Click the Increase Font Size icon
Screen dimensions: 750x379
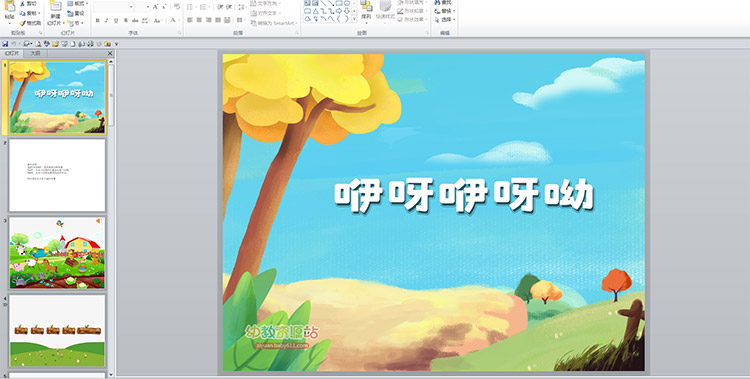point(156,7)
